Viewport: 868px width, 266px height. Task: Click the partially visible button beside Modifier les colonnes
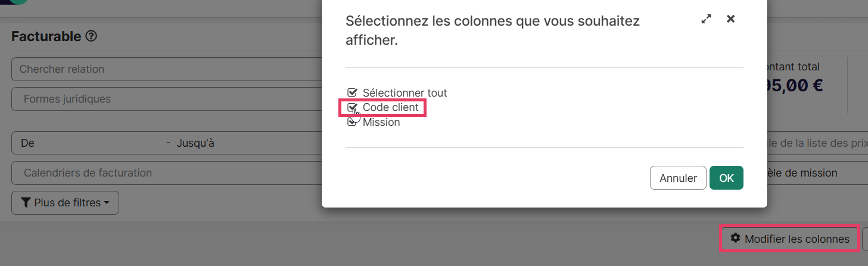[865, 239]
